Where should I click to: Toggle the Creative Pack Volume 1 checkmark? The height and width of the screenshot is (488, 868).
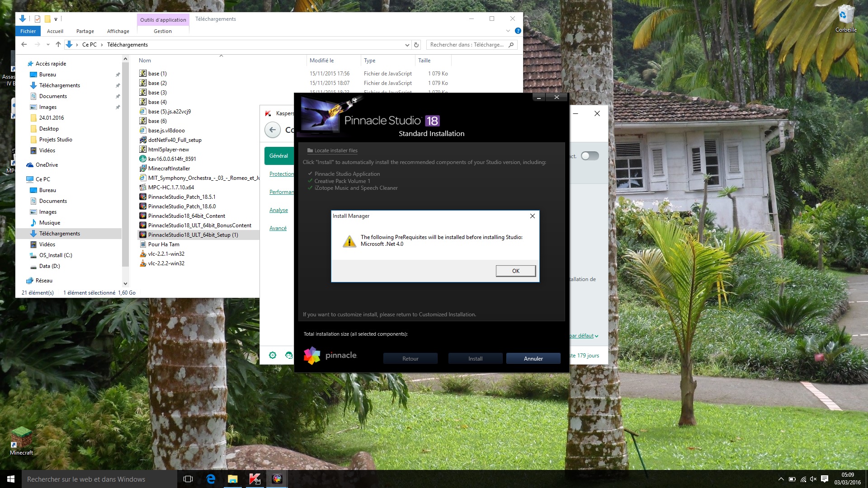(x=310, y=181)
